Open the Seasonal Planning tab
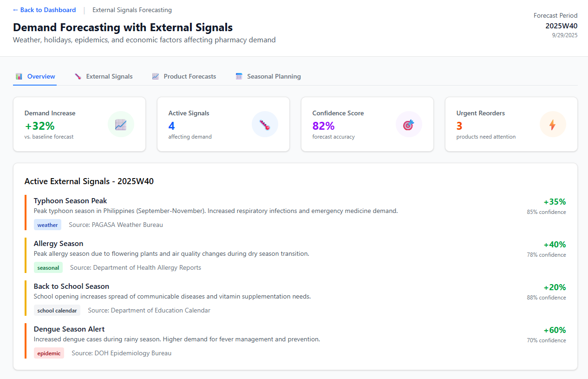588x379 pixels. [x=274, y=76]
